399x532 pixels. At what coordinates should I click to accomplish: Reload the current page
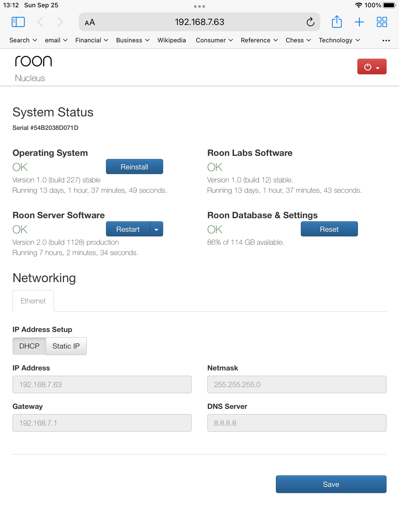point(310,22)
